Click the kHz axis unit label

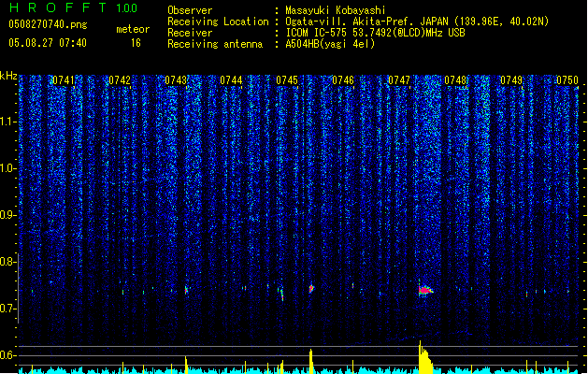coord(8,76)
